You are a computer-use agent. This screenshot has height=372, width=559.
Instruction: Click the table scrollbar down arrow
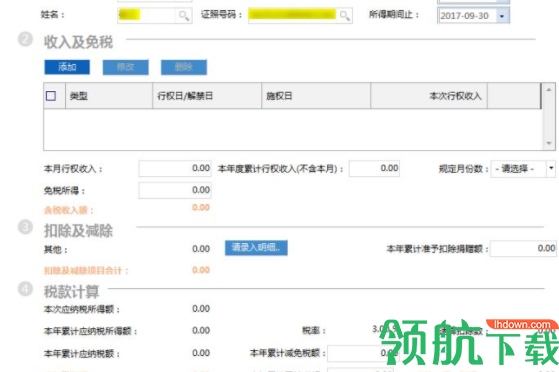(549, 143)
